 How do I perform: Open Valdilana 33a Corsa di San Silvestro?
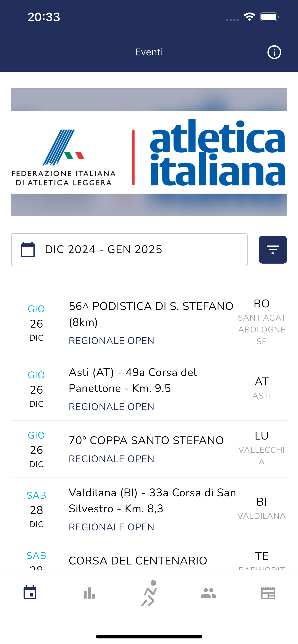(x=152, y=501)
